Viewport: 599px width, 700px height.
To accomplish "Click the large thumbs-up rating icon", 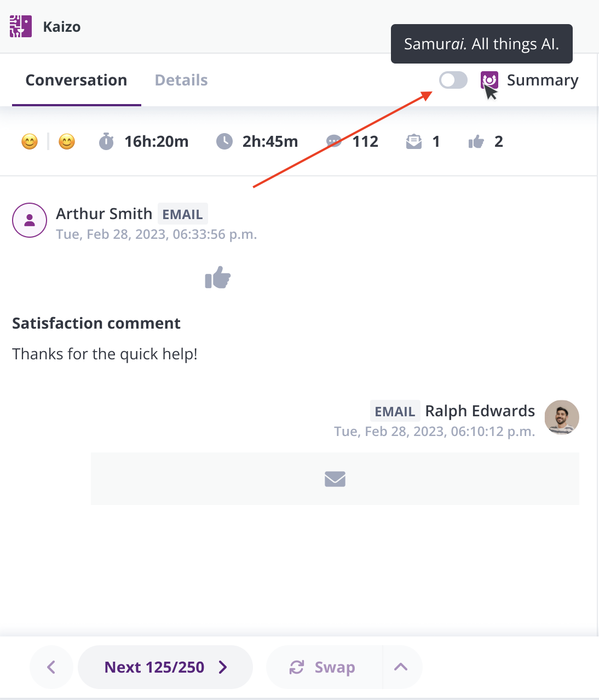I will (218, 277).
